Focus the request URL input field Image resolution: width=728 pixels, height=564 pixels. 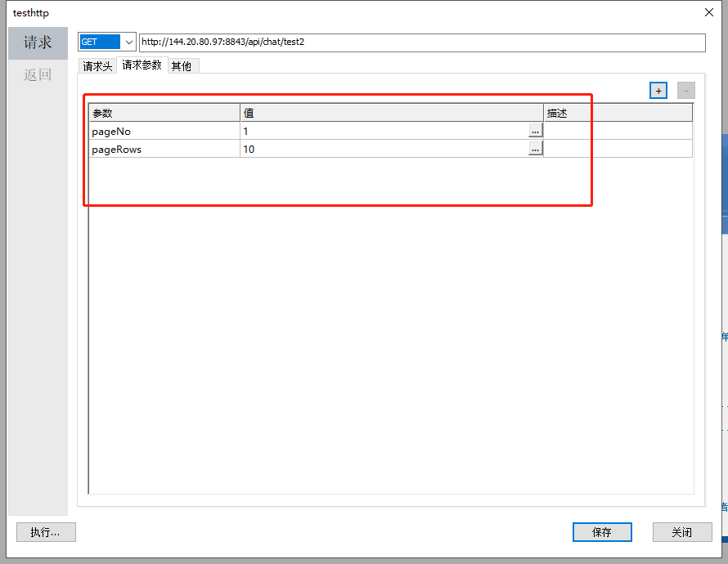[421, 43]
